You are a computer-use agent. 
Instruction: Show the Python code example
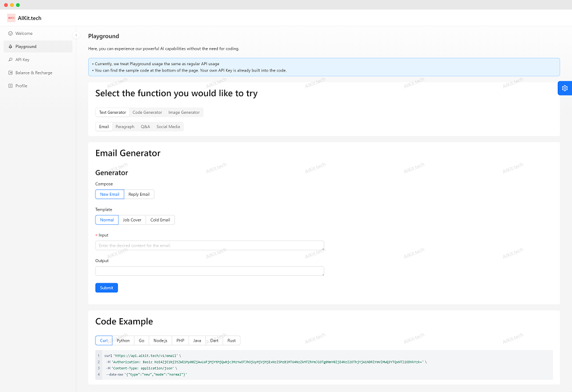[x=123, y=340]
